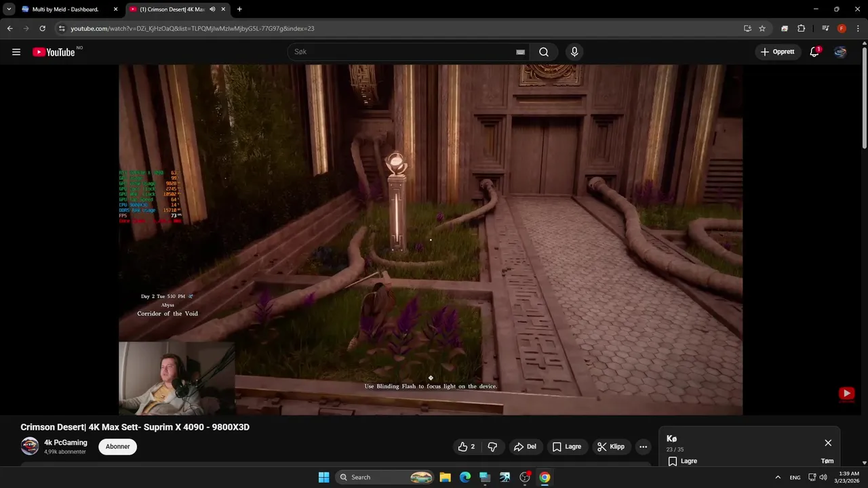Open Chrome profile F avatar
This screenshot has height=488, width=868.
click(x=842, y=28)
